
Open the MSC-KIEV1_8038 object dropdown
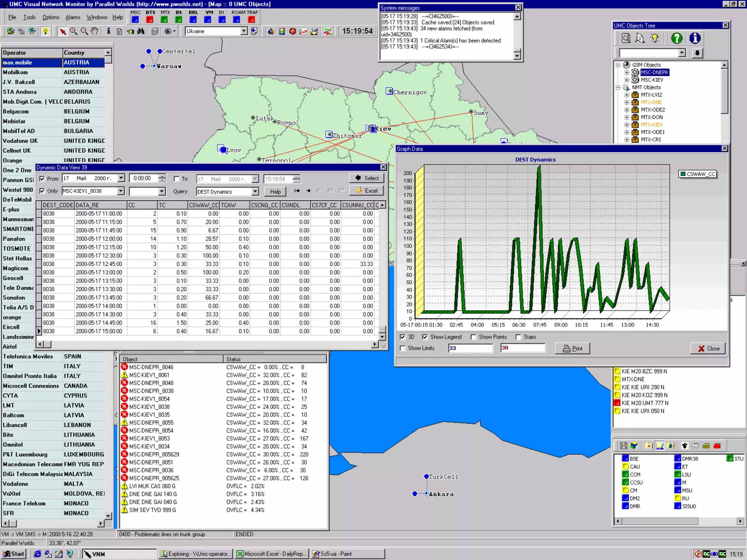(x=121, y=191)
